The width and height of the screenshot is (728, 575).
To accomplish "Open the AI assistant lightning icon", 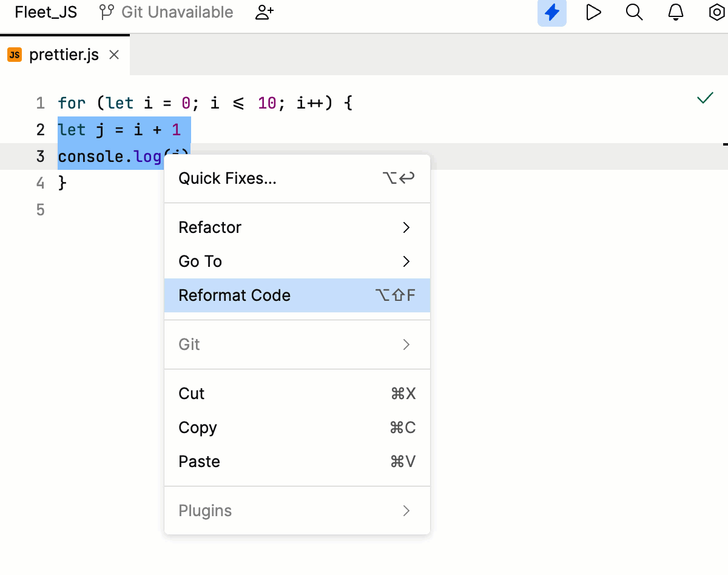I will [551, 12].
